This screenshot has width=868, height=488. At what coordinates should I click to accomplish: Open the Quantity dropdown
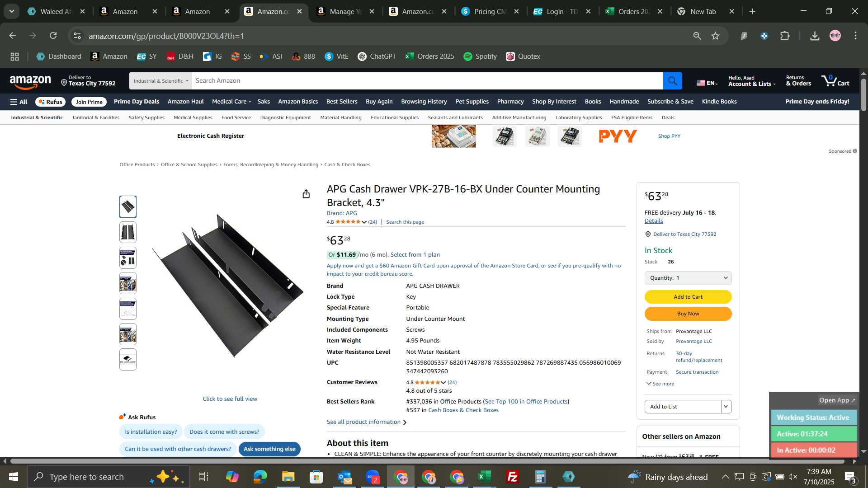point(688,278)
